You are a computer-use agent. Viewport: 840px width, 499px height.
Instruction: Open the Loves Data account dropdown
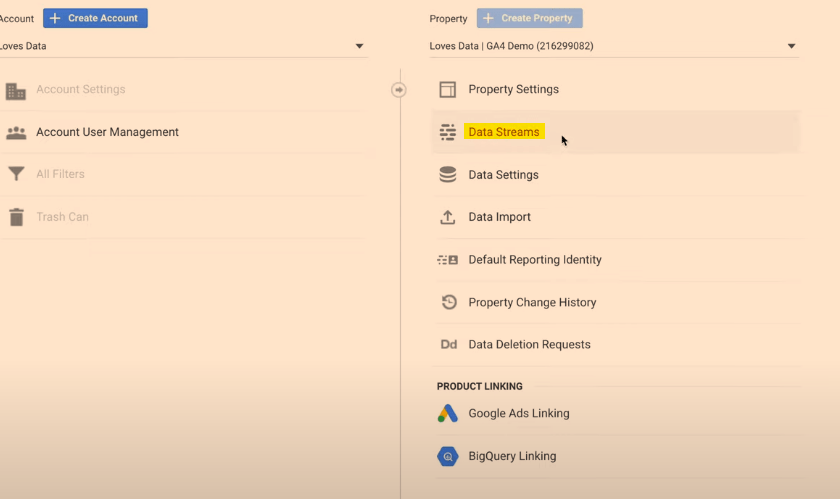[183, 46]
